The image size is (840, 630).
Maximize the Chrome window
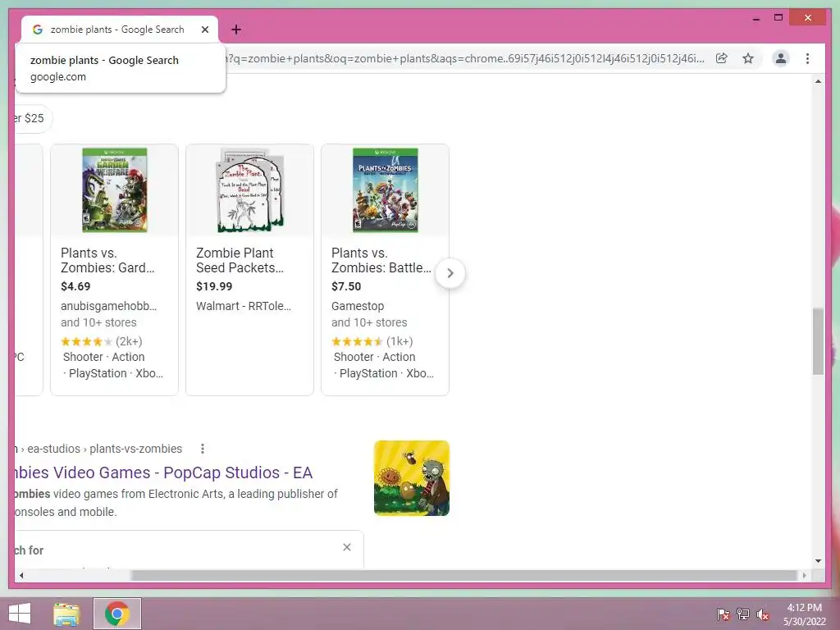pyautogui.click(x=778, y=18)
